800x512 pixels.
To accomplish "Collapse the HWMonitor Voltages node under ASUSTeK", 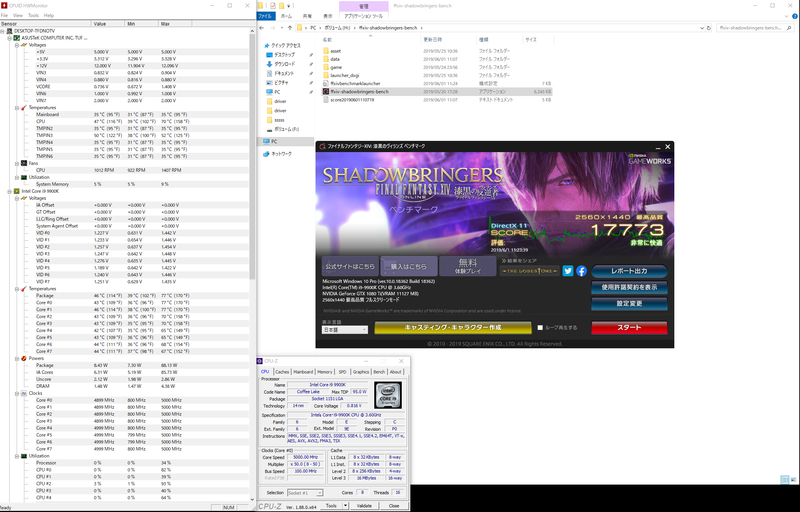I will pyautogui.click(x=17, y=45).
